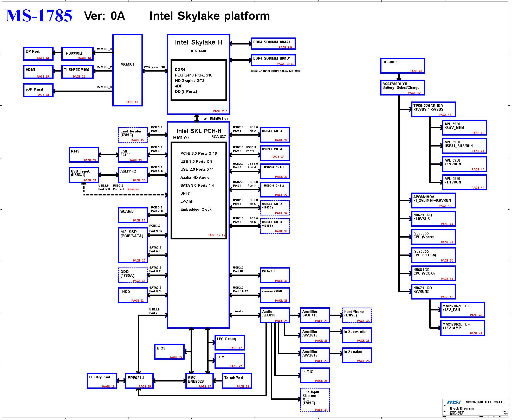Select the TouchPad block
Screen dimensions: 512x420
[237, 381]
